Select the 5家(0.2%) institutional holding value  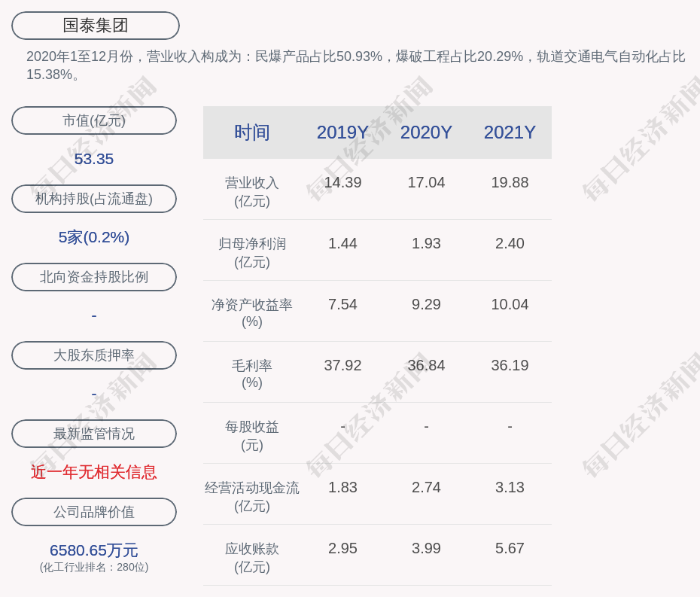pos(94,237)
